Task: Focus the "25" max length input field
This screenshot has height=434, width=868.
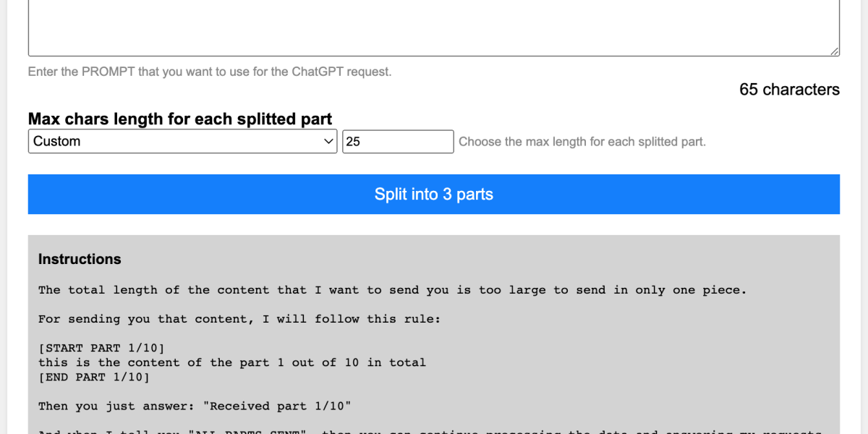Action: [x=398, y=141]
